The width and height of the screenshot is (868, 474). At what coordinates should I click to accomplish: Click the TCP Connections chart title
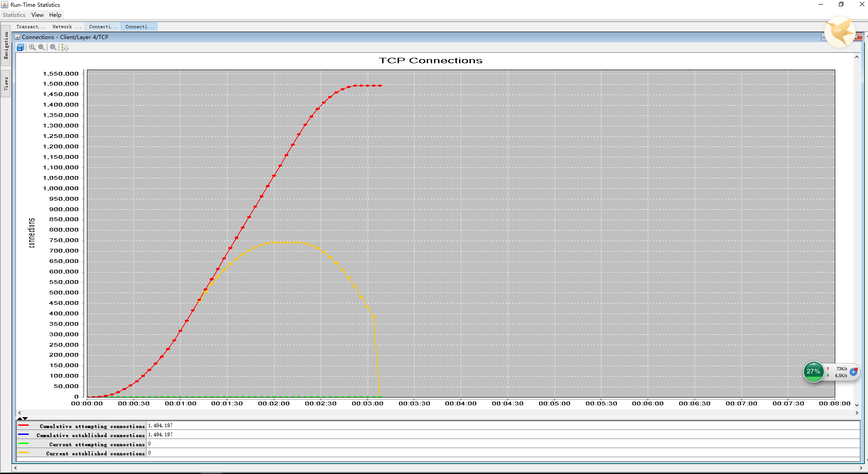coord(431,61)
